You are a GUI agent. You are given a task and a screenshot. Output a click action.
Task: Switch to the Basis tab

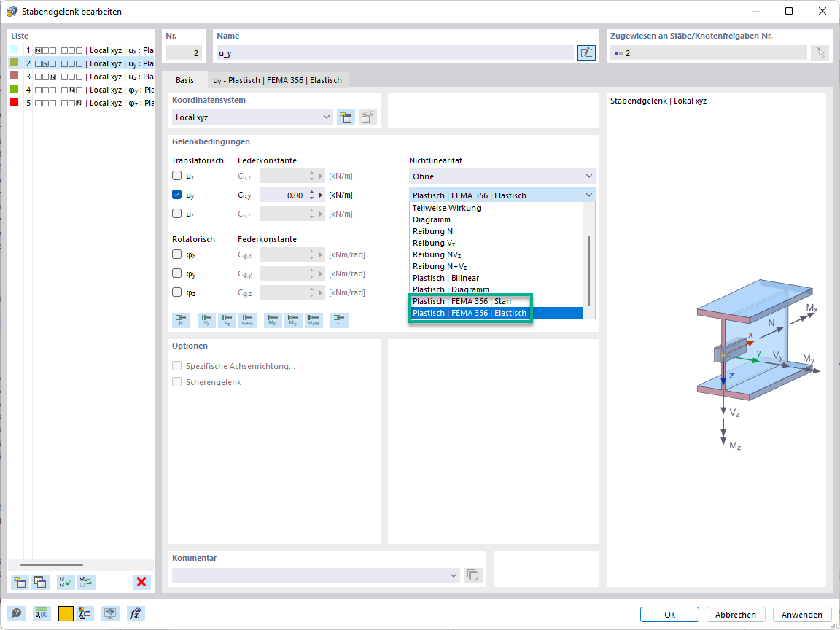[x=184, y=80]
